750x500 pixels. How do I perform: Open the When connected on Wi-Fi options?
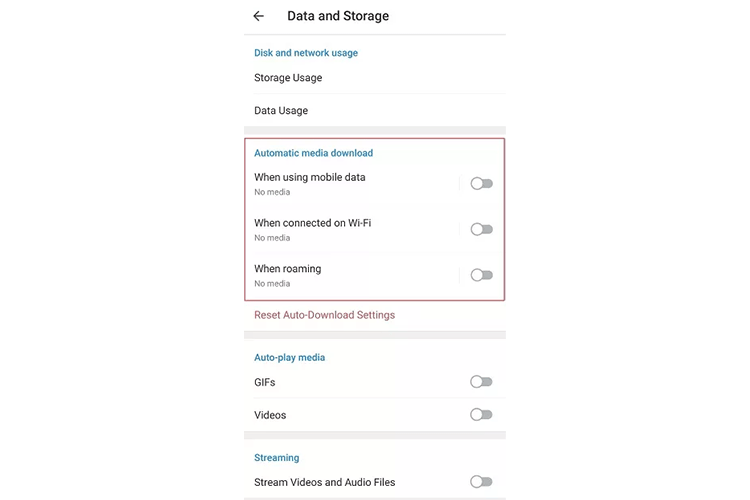312,229
